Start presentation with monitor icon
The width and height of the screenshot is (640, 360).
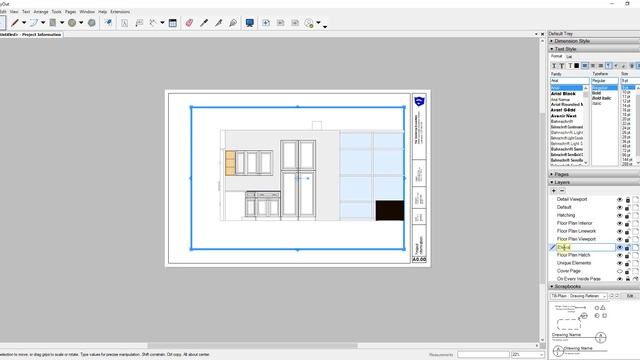point(249,23)
